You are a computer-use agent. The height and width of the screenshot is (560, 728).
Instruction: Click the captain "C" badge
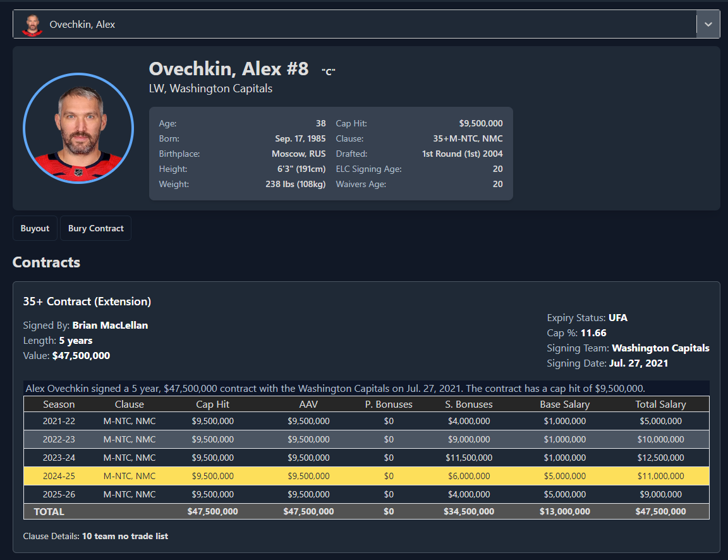pyautogui.click(x=328, y=71)
